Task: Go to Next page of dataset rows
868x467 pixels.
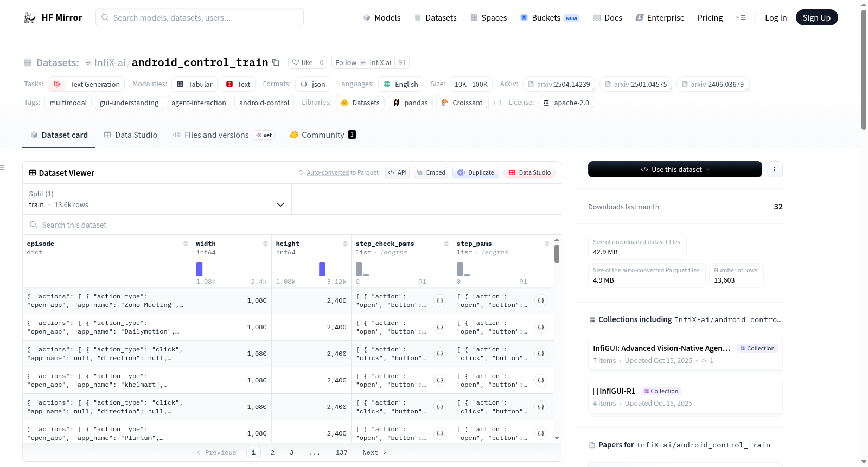Action: [374, 452]
